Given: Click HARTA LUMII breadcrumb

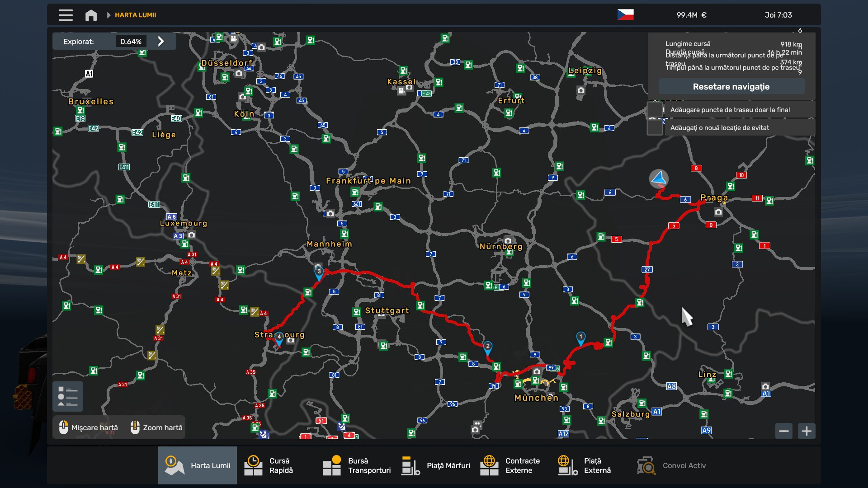Looking at the screenshot, I should pyautogui.click(x=135, y=15).
